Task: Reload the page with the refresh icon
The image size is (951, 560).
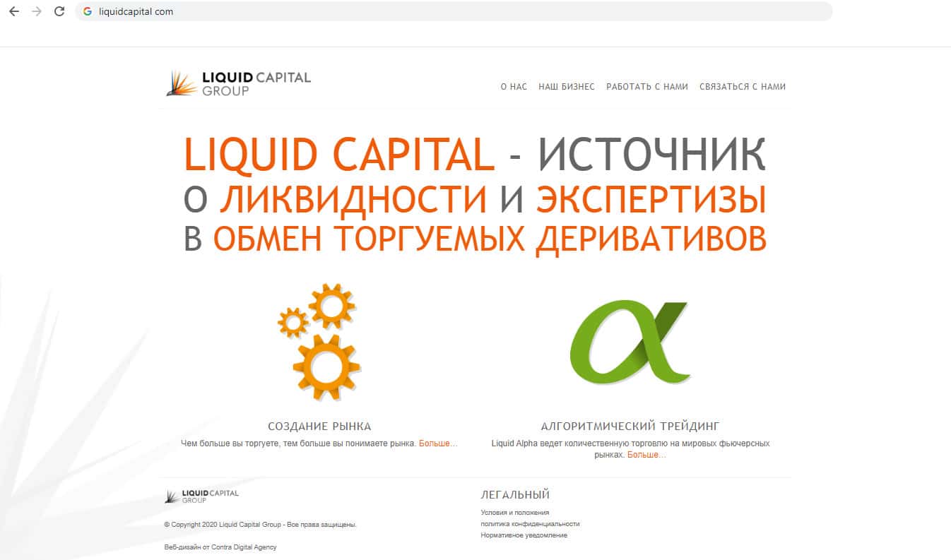Action: tap(59, 11)
